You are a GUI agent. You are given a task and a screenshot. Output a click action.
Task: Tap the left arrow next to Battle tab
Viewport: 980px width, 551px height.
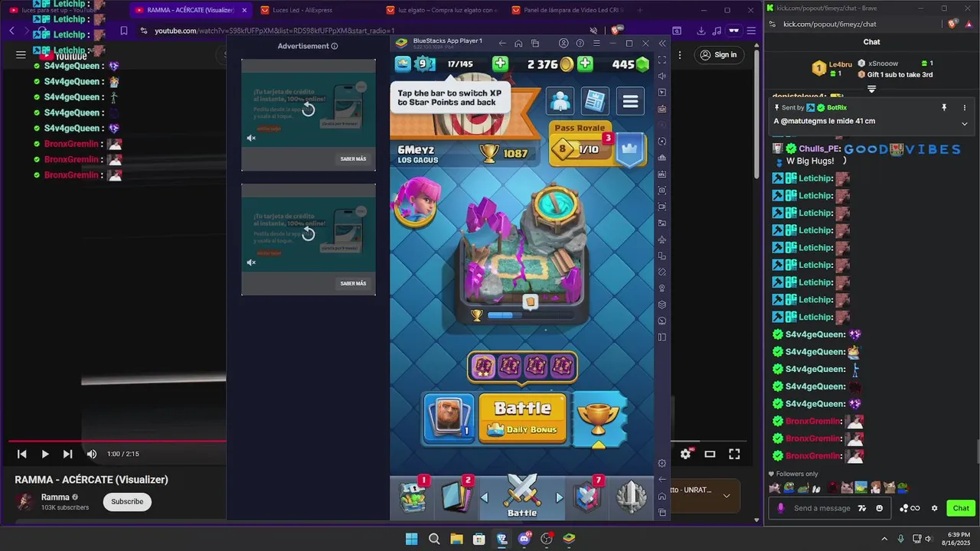pyautogui.click(x=485, y=497)
